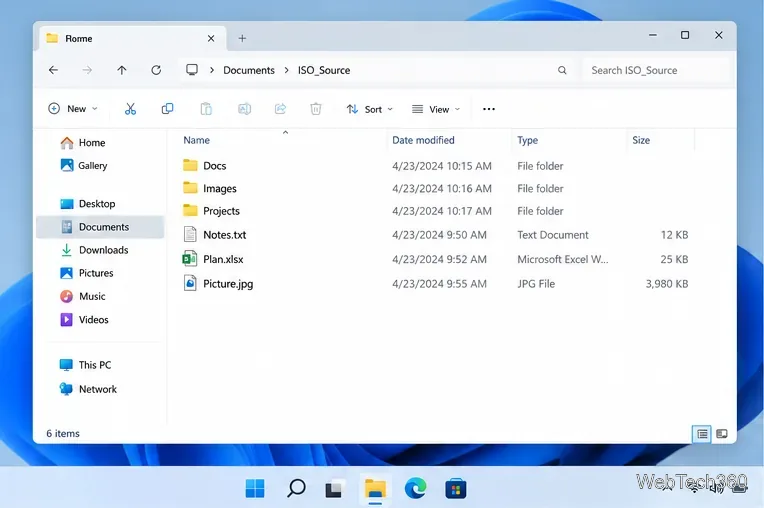The width and height of the screenshot is (764, 508).
Task: Click ISO_Source in the breadcrumb path
Action: point(324,70)
